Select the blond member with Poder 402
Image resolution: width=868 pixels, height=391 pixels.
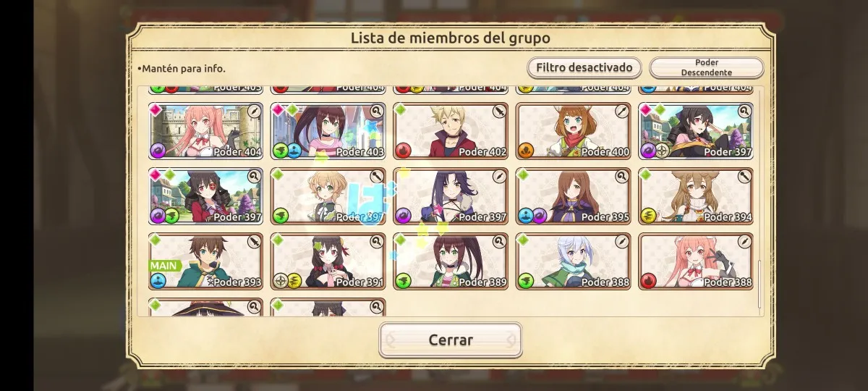tap(451, 131)
